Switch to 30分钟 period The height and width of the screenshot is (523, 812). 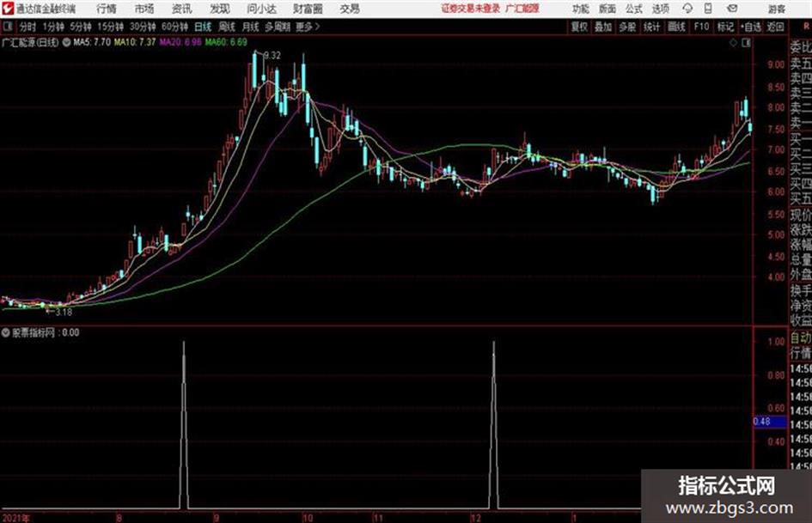click(143, 27)
